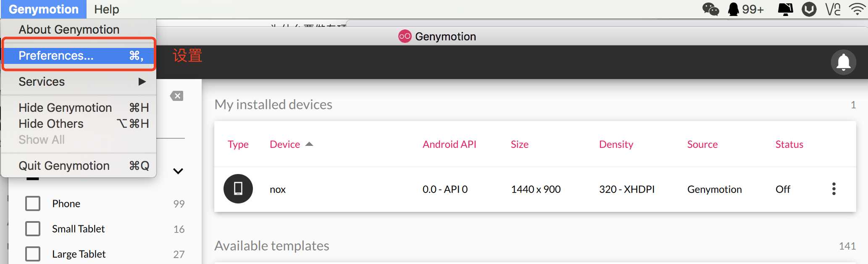Choose Quit Genymotion from the menu
The height and width of the screenshot is (264, 868).
(79, 166)
